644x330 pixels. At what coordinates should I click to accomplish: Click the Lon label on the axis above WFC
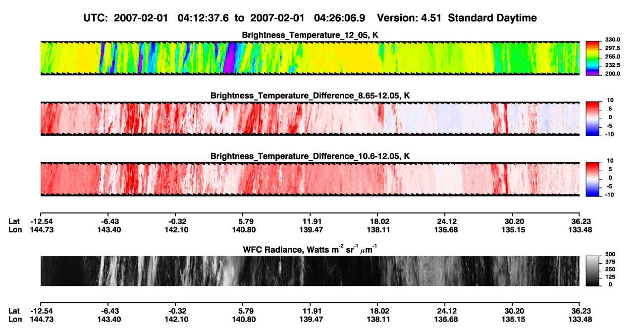[x=15, y=230]
